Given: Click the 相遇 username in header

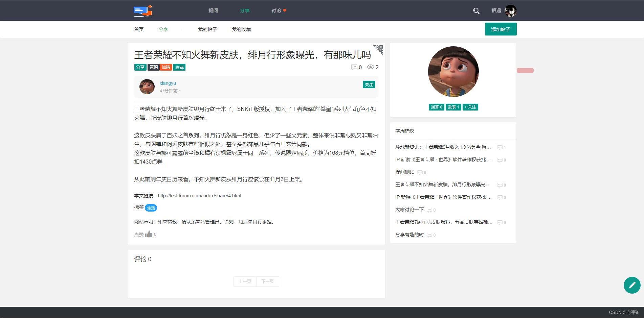Looking at the screenshot, I should [x=496, y=10].
